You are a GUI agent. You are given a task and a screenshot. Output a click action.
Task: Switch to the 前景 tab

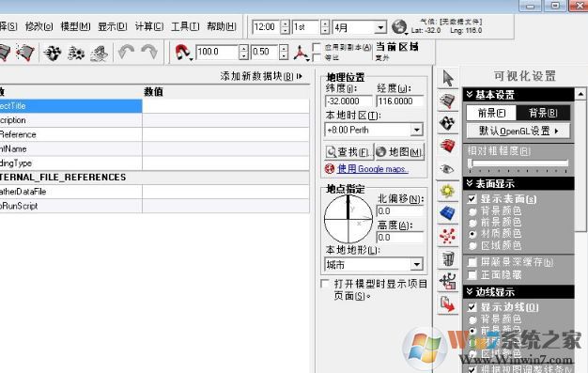click(491, 113)
